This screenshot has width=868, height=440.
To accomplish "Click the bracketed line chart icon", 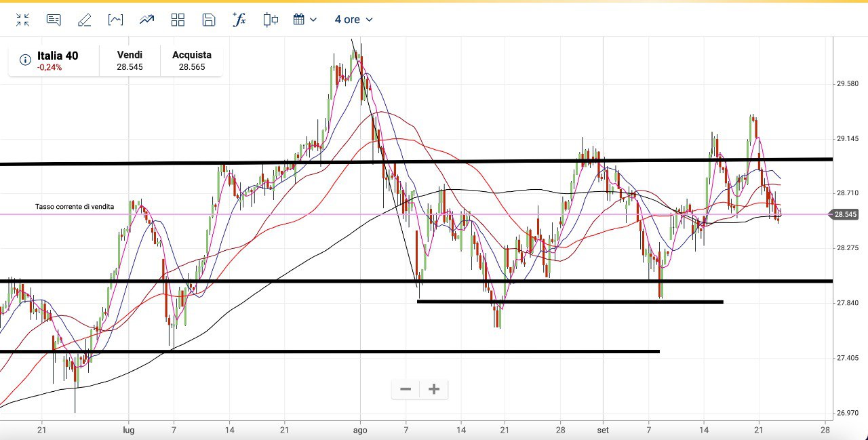I will [115, 20].
